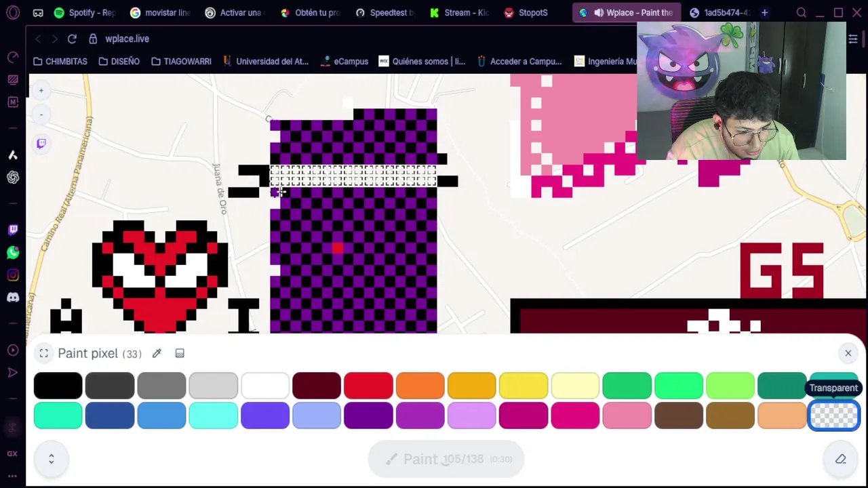Image resolution: width=868 pixels, height=488 pixels.
Task: Select the white color swatch
Action: point(264,385)
